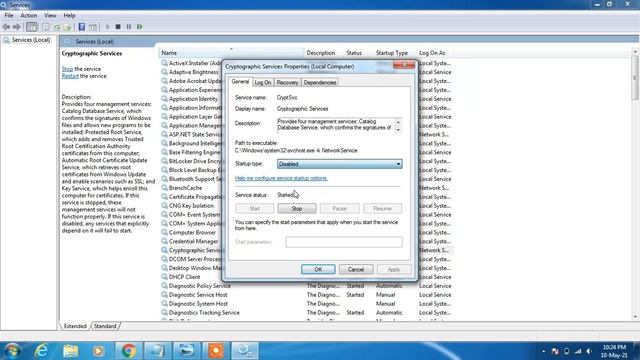Screen dimensions: 640x360
Task: Click the Start Service play toolbar icon
Action: 107,27
